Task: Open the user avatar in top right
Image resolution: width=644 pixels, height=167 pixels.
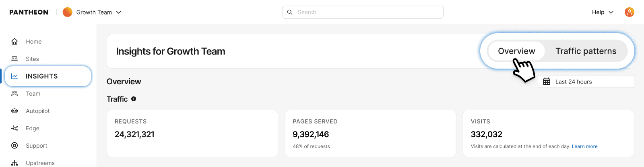Action: 630,12
